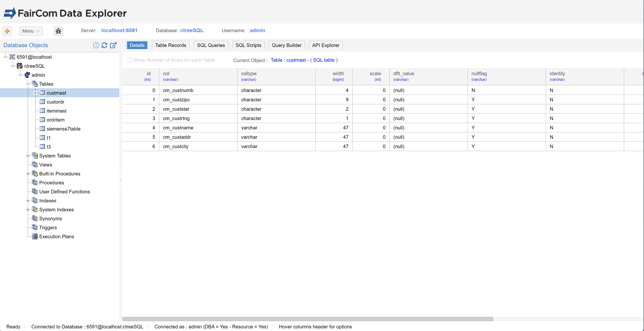Expand the System Indexes node
Image resolution: width=644 pixels, height=331 pixels.
point(28,209)
